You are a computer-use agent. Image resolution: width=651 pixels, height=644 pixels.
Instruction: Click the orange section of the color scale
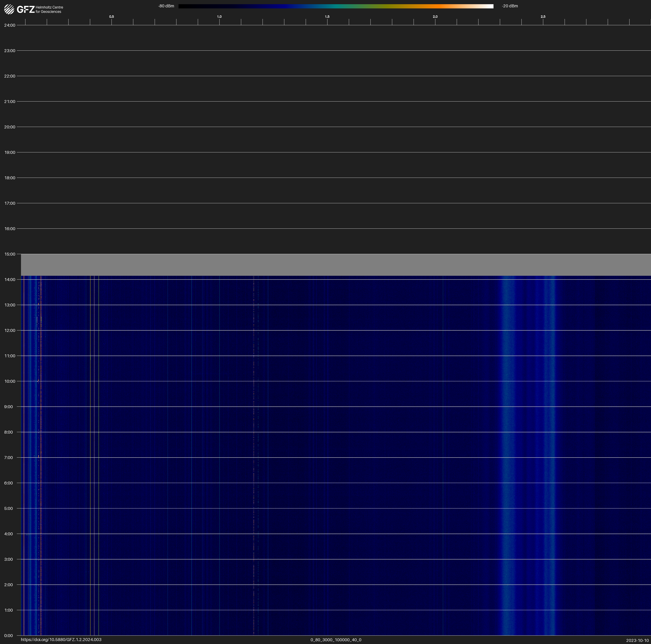(438, 6)
